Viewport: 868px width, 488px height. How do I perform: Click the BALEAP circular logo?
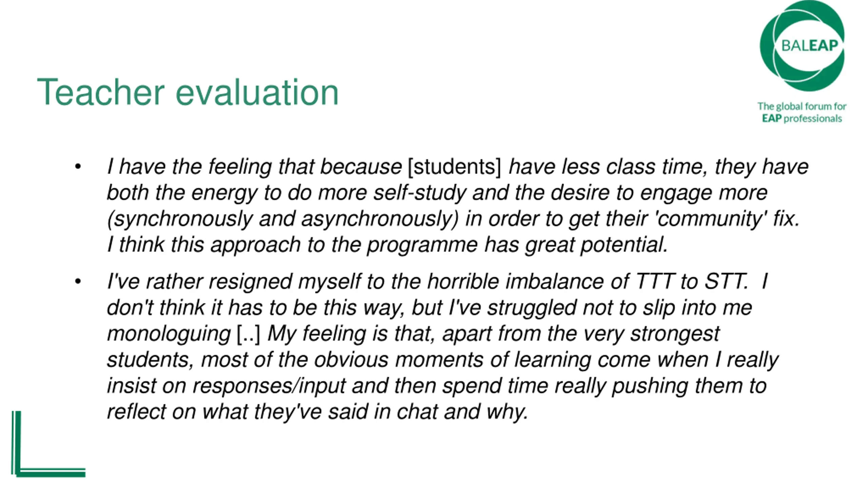tap(802, 46)
